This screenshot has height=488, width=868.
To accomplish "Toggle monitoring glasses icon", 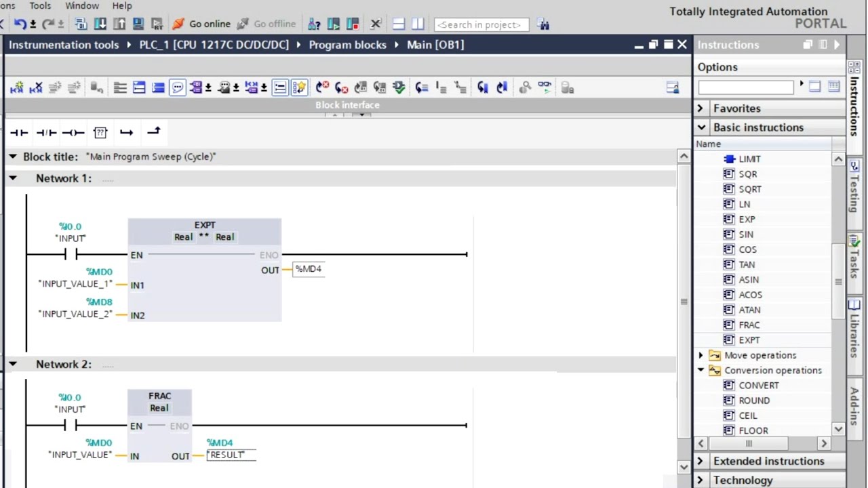I will tap(545, 87).
